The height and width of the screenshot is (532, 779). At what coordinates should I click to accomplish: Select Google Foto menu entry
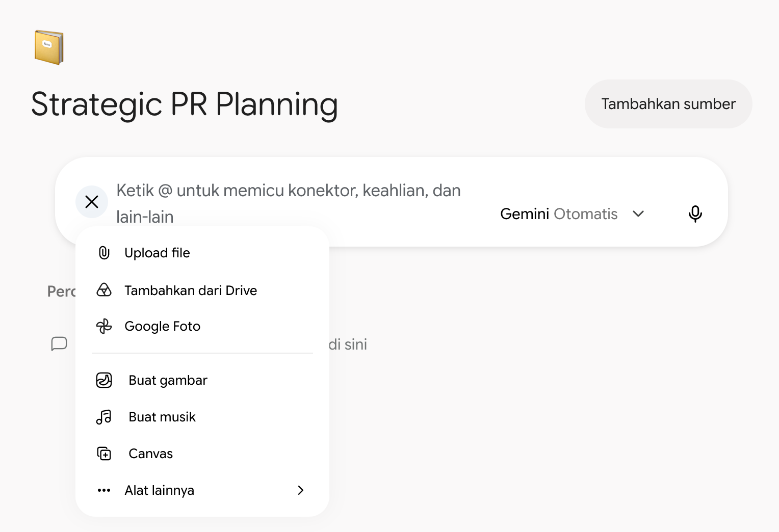point(202,326)
